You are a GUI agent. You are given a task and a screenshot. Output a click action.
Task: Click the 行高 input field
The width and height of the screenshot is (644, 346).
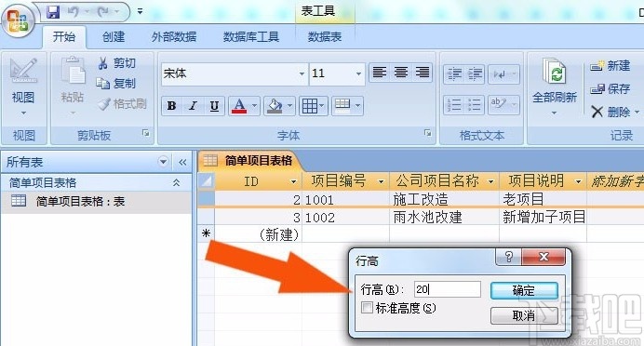pyautogui.click(x=448, y=289)
